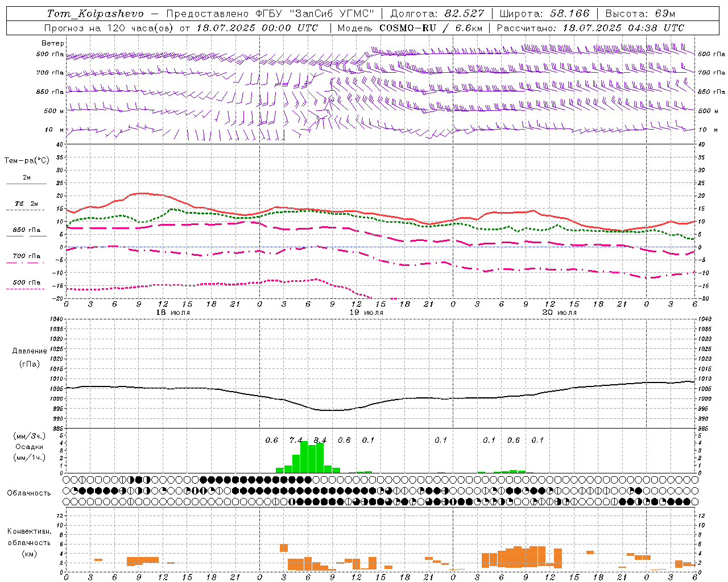Click the 'Тем-ра(°C)' temperature panel label
The height and width of the screenshot is (582, 728).
click(x=27, y=161)
